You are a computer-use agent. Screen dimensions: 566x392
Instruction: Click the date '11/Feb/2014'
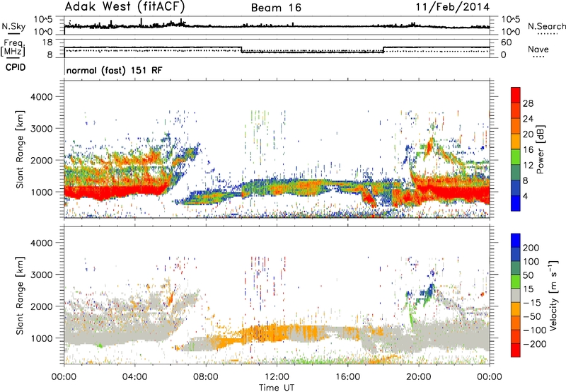tap(453, 7)
